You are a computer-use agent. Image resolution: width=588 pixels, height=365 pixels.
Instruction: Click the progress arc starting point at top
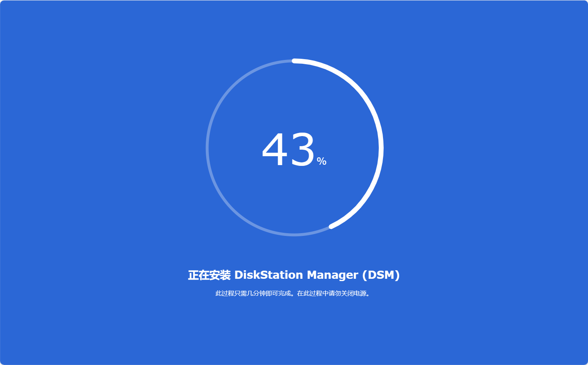pos(295,61)
